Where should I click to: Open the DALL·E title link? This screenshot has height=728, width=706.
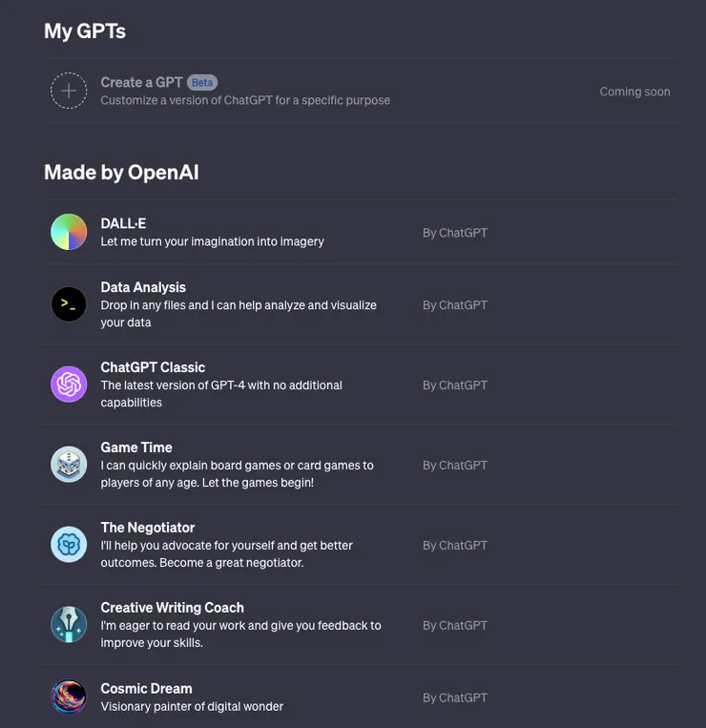(123, 223)
